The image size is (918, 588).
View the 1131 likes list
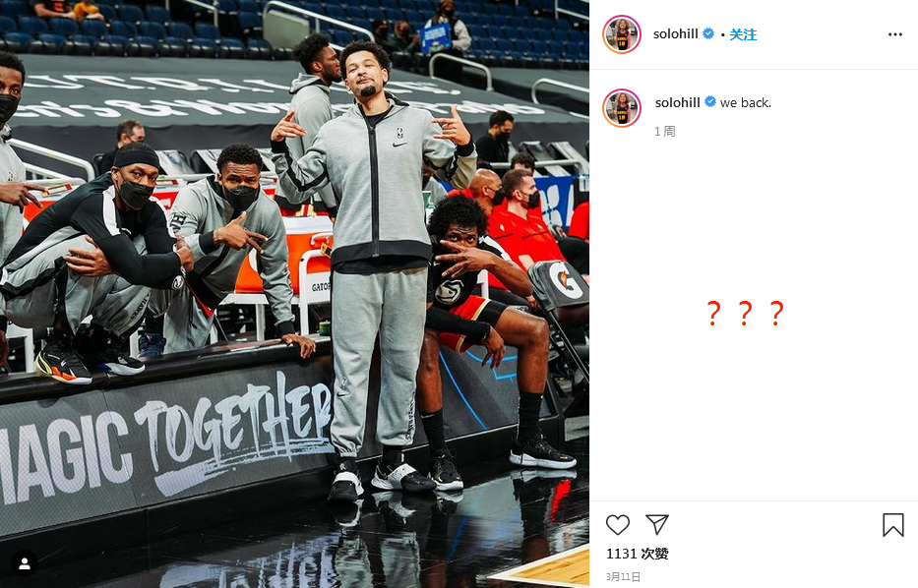(x=637, y=554)
